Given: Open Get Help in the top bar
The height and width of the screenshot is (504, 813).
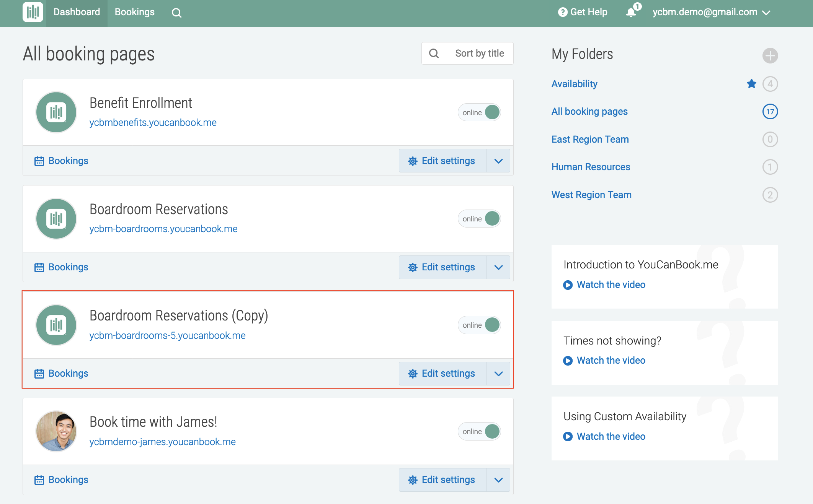Looking at the screenshot, I should [x=583, y=12].
